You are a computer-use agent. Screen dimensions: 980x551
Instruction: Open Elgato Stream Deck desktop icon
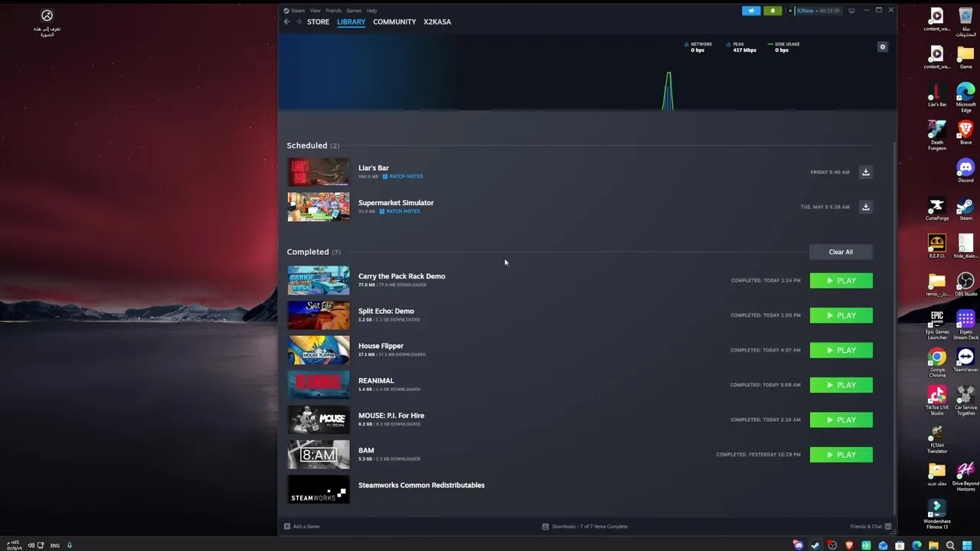tap(965, 324)
